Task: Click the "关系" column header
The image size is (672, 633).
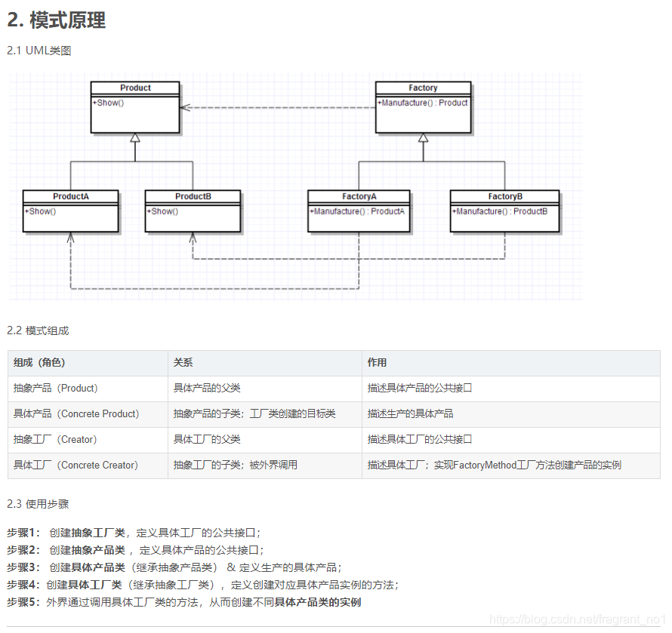Action: click(265, 363)
